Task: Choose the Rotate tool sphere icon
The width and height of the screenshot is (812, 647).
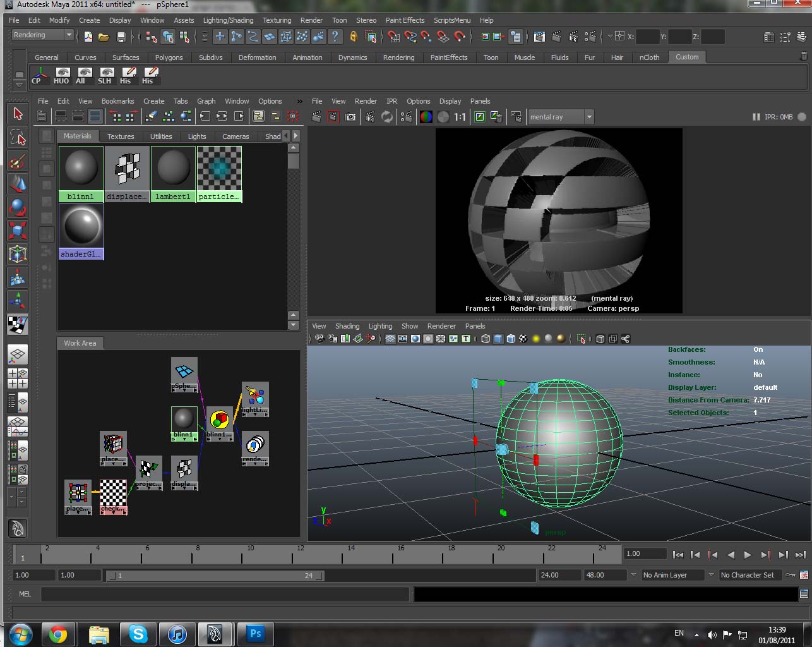Action: (x=18, y=207)
